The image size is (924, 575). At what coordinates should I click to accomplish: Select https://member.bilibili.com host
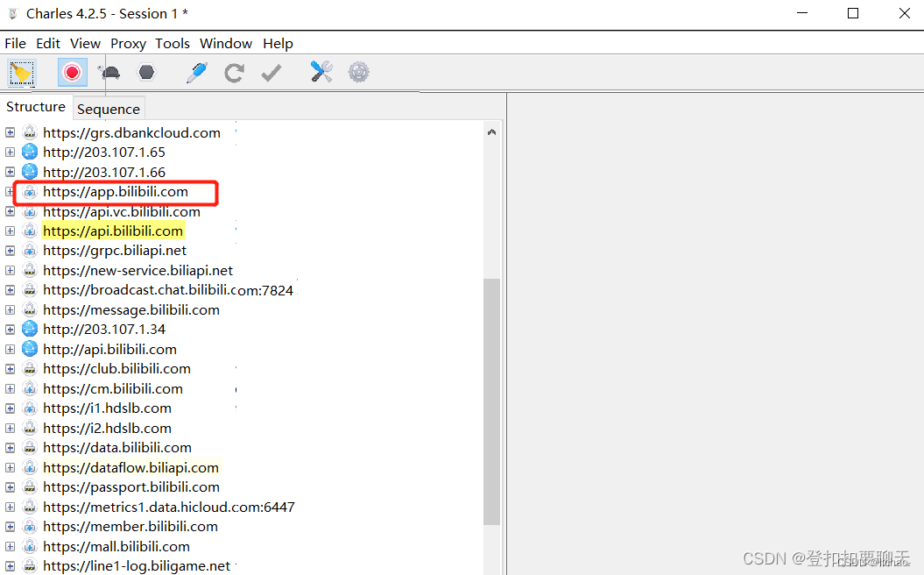[130, 526]
